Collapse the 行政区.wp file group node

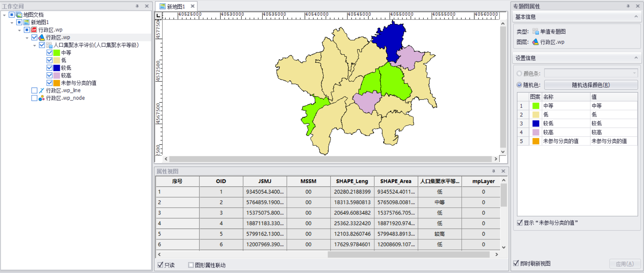pyautogui.click(x=20, y=30)
